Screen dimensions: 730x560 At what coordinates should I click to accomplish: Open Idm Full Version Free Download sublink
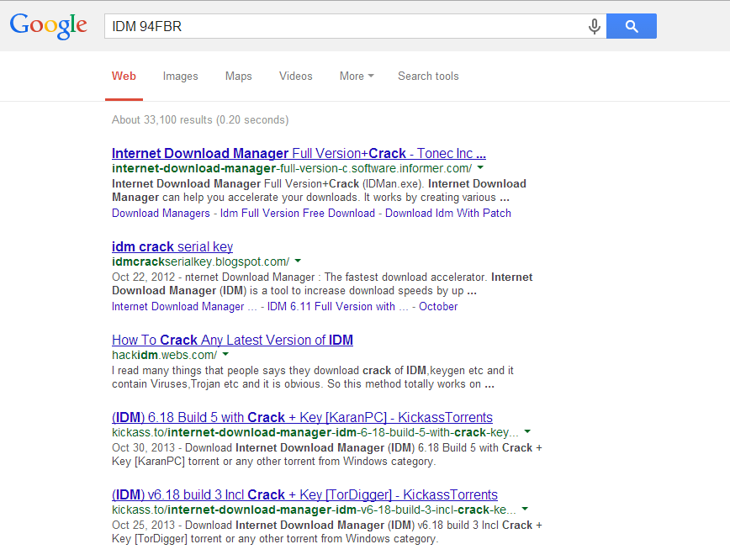(x=298, y=214)
